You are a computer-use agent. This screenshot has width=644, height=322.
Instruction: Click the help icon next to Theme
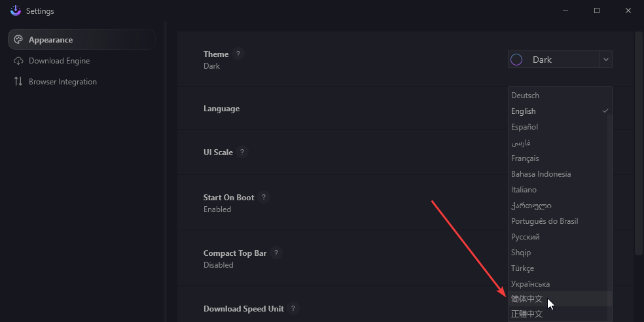tap(238, 54)
